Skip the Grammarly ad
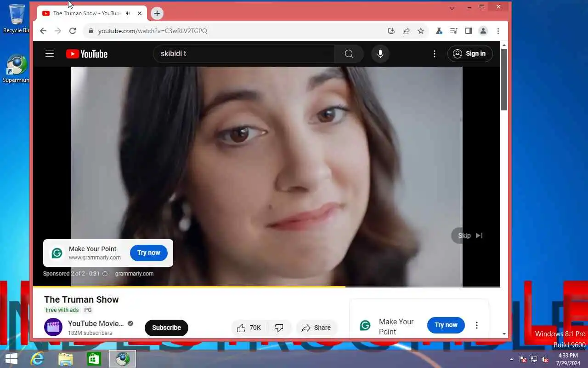 point(470,236)
